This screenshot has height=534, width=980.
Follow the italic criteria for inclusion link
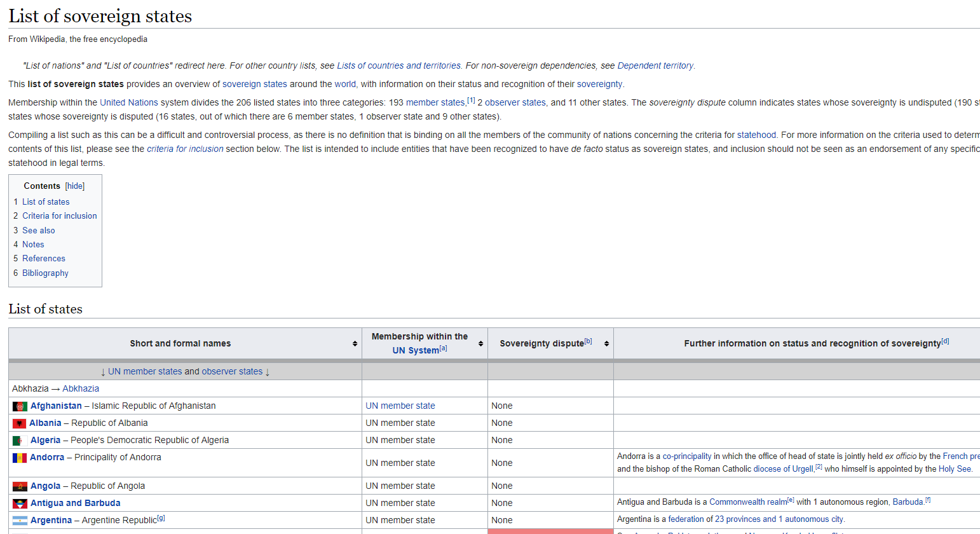185,149
